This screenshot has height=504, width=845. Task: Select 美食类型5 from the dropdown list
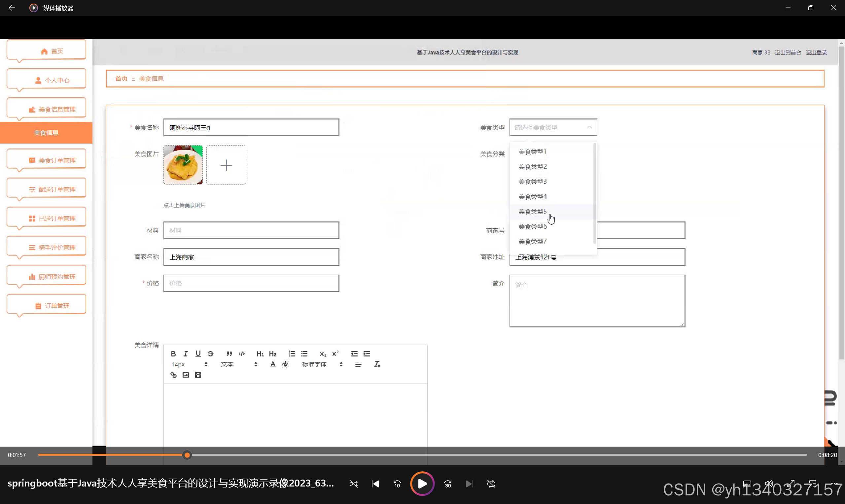point(532,212)
